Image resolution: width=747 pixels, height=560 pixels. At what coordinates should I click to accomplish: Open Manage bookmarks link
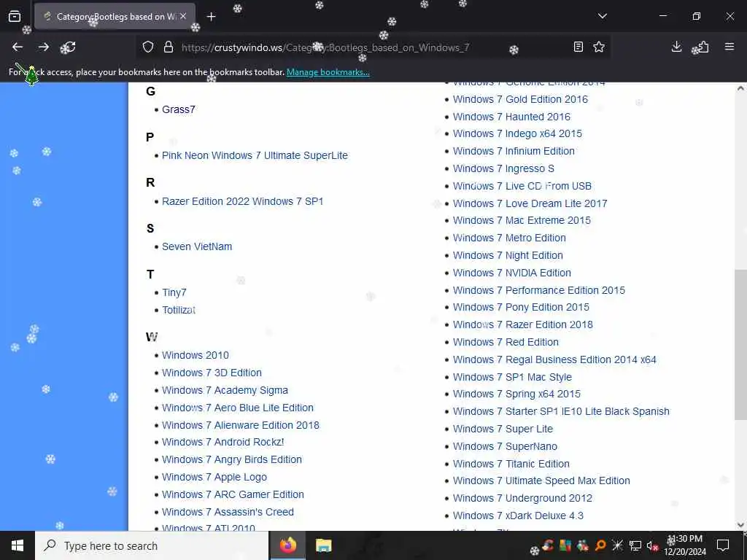click(x=328, y=72)
